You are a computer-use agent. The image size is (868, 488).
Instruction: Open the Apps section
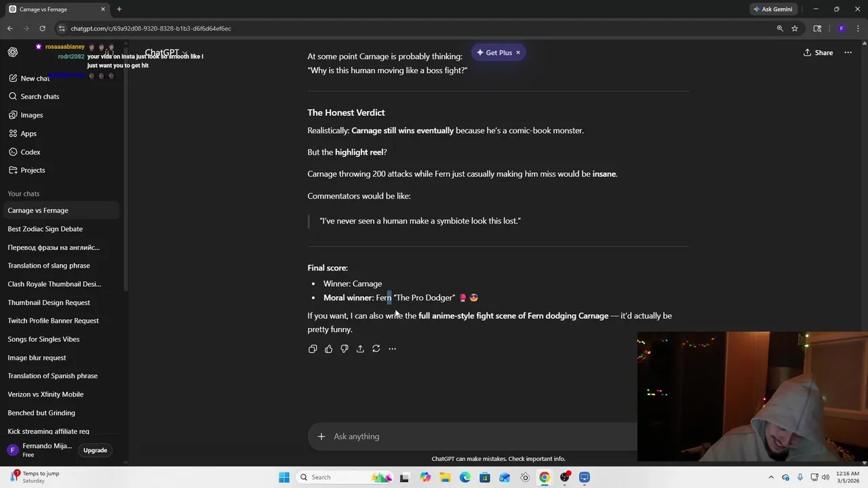(x=28, y=134)
